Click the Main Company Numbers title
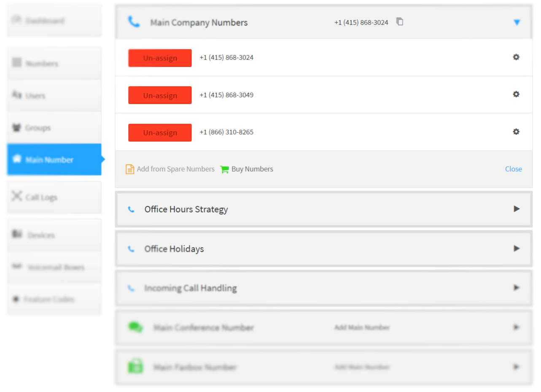Screen dimensions: 541x392 tap(199, 23)
